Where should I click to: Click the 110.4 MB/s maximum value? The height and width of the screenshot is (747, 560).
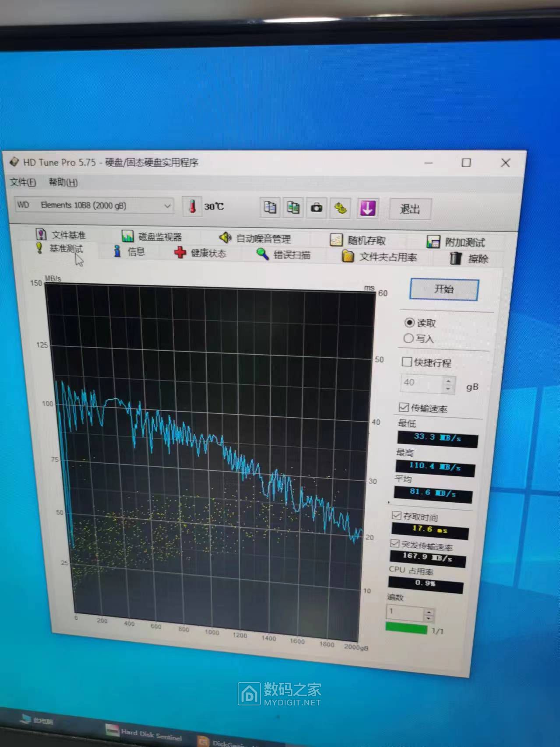point(434,467)
